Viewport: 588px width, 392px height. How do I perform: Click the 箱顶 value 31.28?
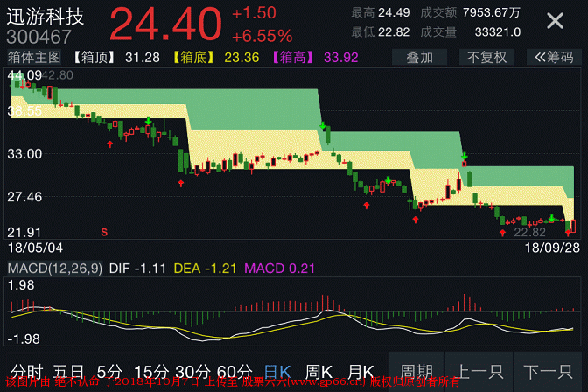click(x=143, y=58)
